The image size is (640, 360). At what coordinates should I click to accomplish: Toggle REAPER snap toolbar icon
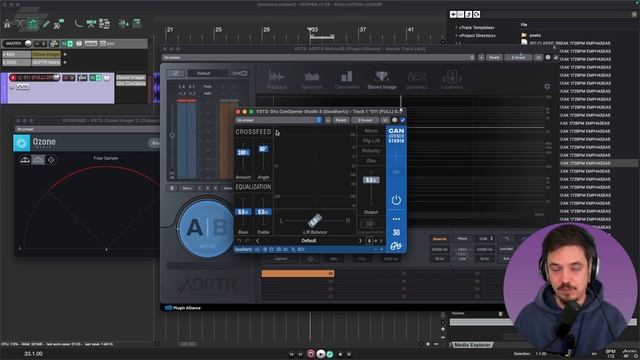coord(136,23)
